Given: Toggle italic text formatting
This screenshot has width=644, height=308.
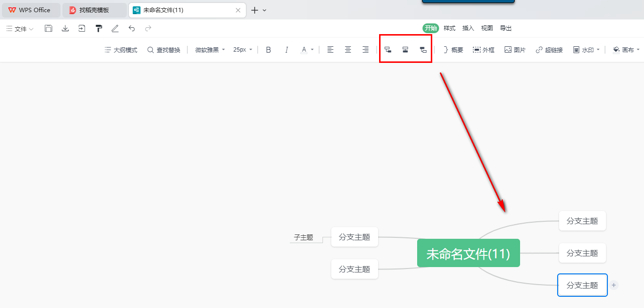Looking at the screenshot, I should 286,50.
